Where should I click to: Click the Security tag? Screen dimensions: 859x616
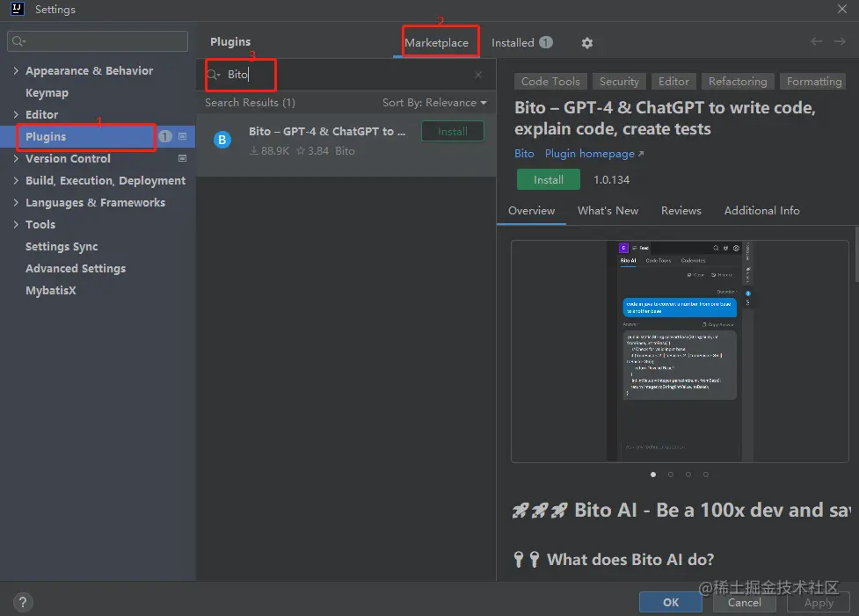point(619,82)
